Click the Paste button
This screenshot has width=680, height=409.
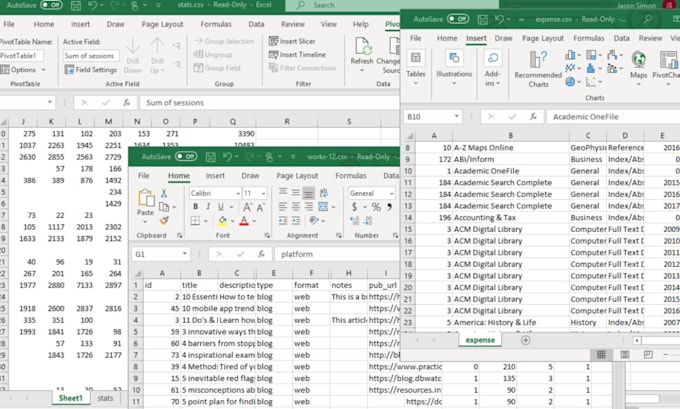tap(145, 204)
